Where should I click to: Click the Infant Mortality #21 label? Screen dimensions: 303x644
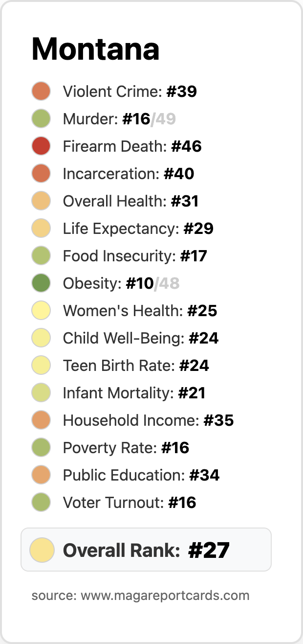tap(134, 393)
